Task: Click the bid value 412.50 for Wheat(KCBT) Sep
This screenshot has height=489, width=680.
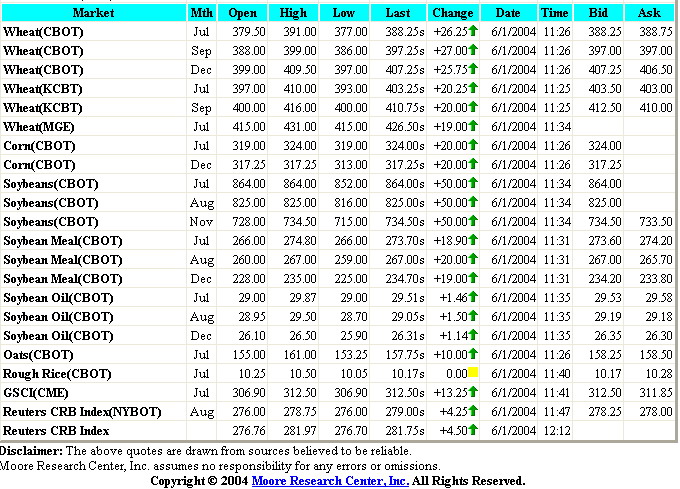Action: pos(605,108)
